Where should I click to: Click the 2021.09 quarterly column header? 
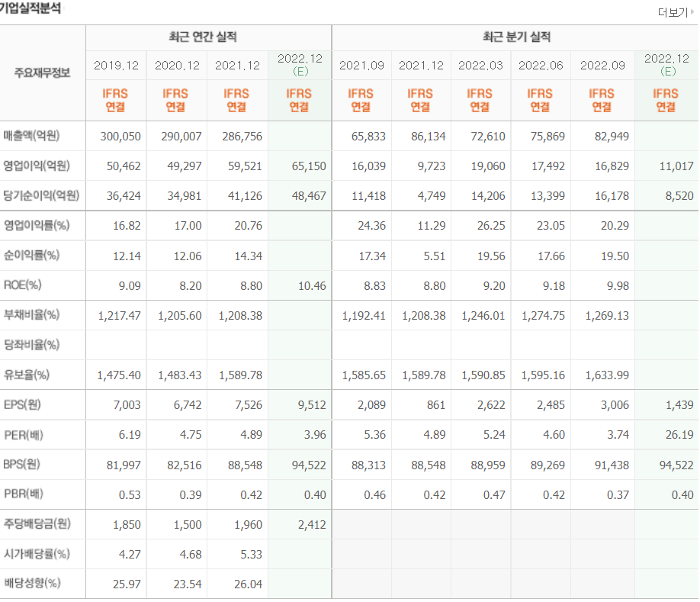point(361,65)
